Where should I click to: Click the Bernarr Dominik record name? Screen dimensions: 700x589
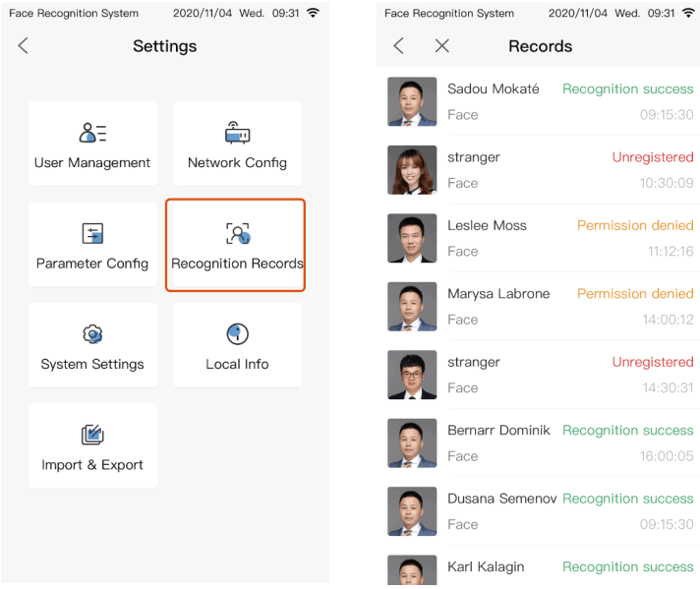point(498,430)
